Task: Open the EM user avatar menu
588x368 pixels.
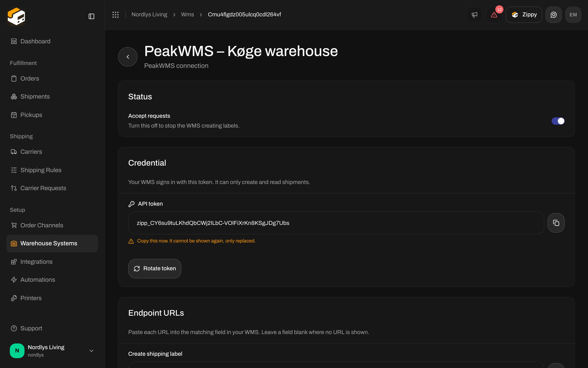Action: click(573, 15)
